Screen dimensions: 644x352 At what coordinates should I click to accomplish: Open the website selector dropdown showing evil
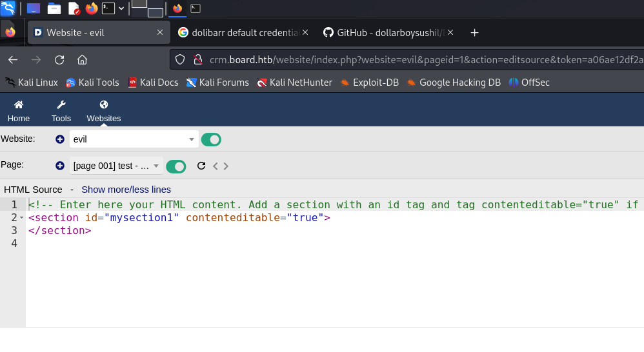pos(134,139)
